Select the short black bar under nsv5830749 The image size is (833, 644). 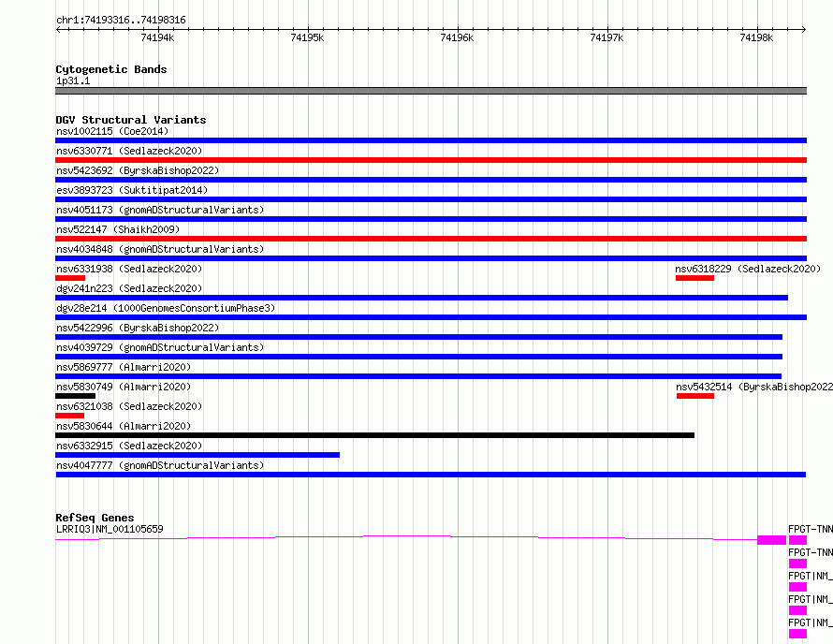[76, 396]
